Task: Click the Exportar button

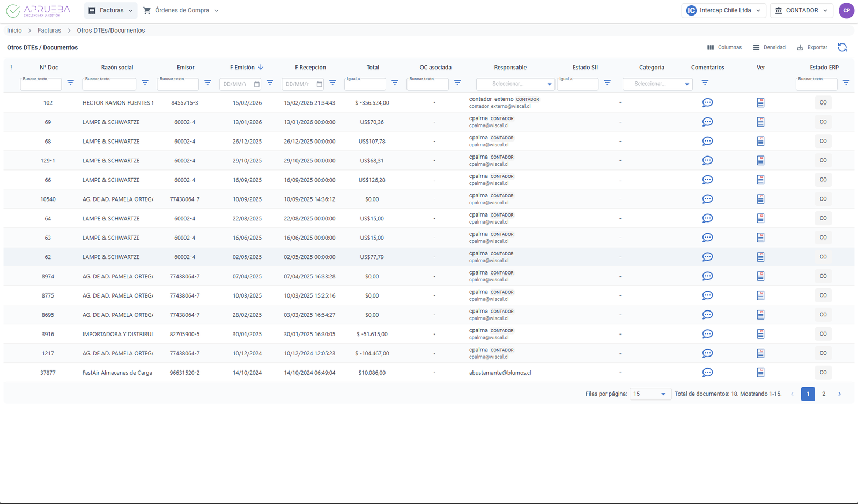Action: tap(812, 48)
